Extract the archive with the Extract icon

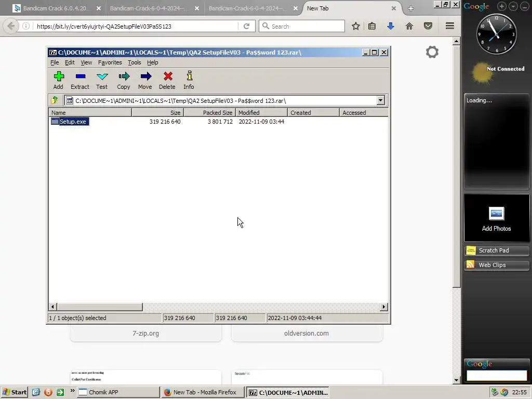tap(80, 80)
